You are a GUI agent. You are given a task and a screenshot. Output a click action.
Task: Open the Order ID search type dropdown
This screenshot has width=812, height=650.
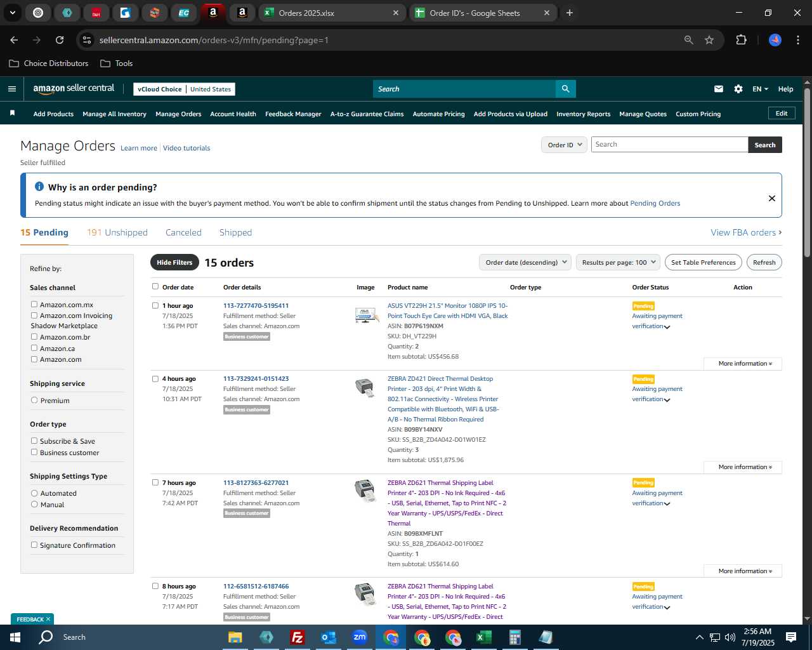(x=565, y=145)
